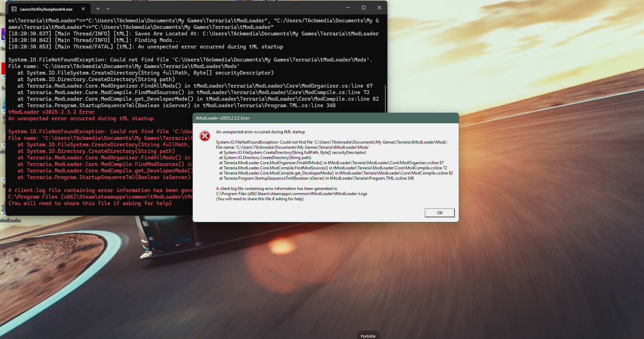Click the red error icon in the dialog
Image resolution: width=644 pixels, height=339 pixels.
[x=205, y=136]
